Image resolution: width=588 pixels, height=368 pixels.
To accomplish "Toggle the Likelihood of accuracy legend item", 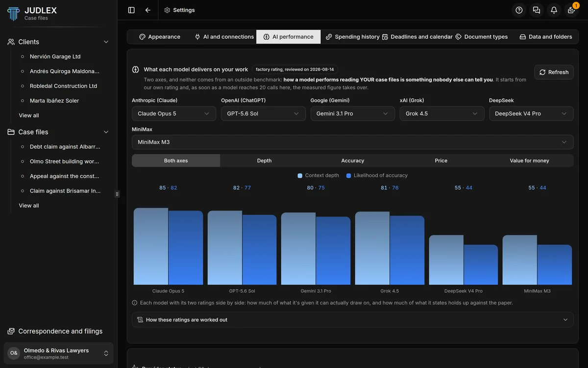I will tap(377, 175).
